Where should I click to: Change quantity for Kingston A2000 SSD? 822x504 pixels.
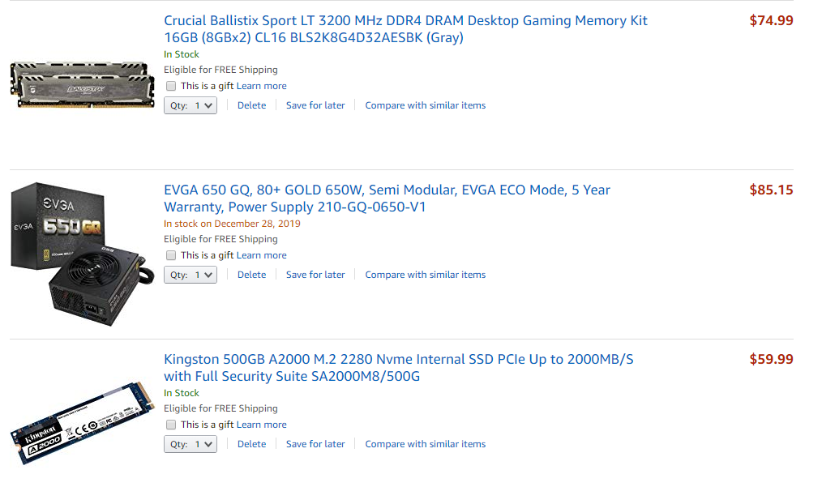click(x=191, y=444)
